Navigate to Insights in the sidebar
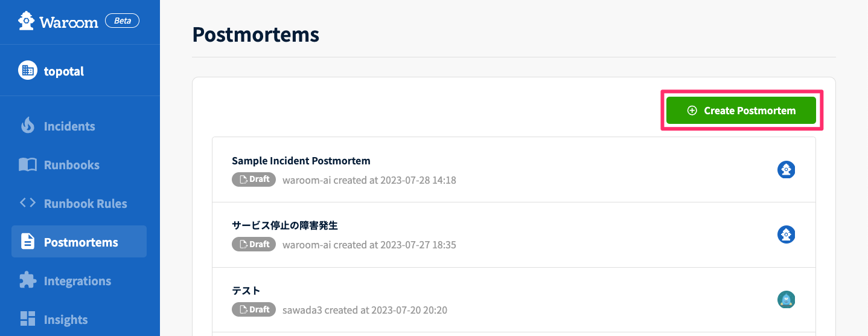 66,320
